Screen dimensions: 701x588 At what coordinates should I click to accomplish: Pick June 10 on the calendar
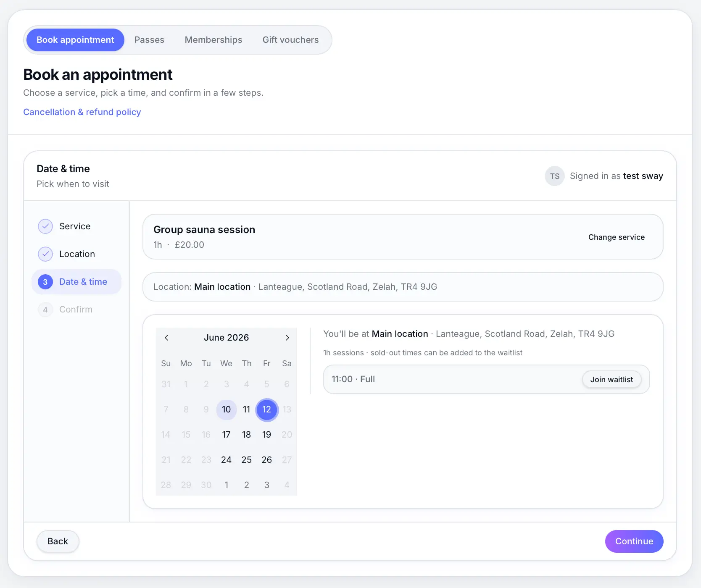[x=226, y=409]
